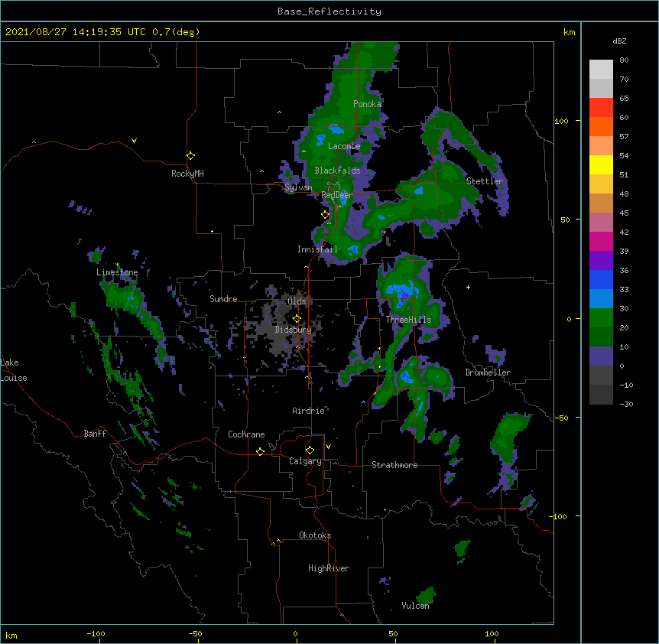Click the Olds label
This screenshot has width=659, height=644.
tap(297, 301)
